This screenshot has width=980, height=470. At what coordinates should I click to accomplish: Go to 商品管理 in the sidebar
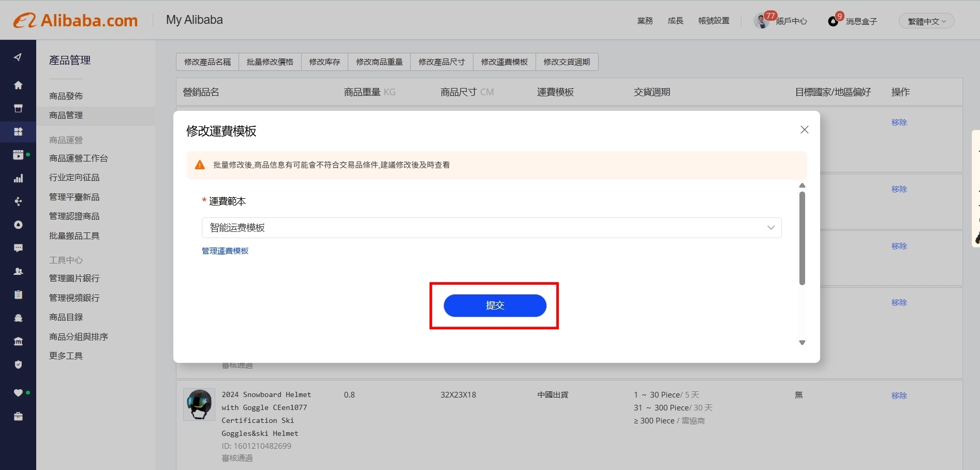click(x=66, y=115)
